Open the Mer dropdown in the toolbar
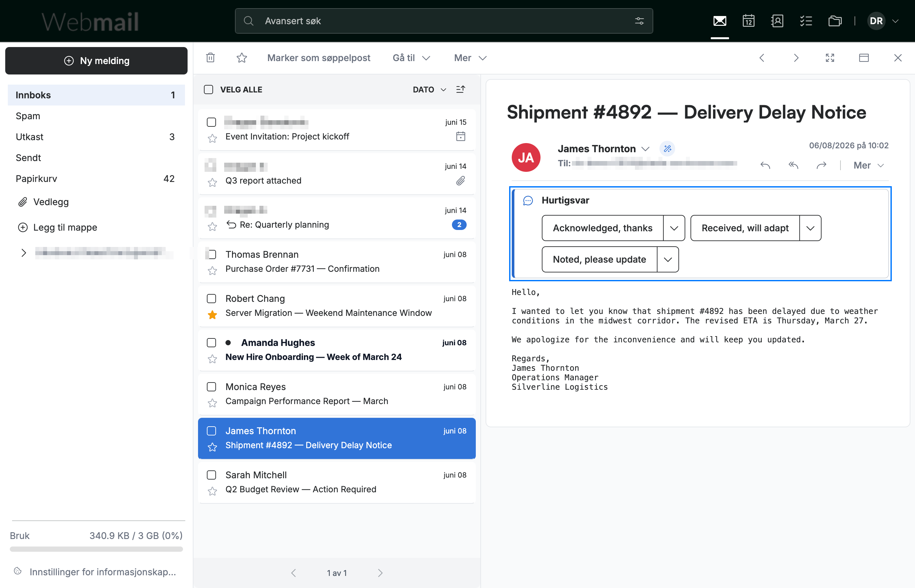 pyautogui.click(x=470, y=57)
